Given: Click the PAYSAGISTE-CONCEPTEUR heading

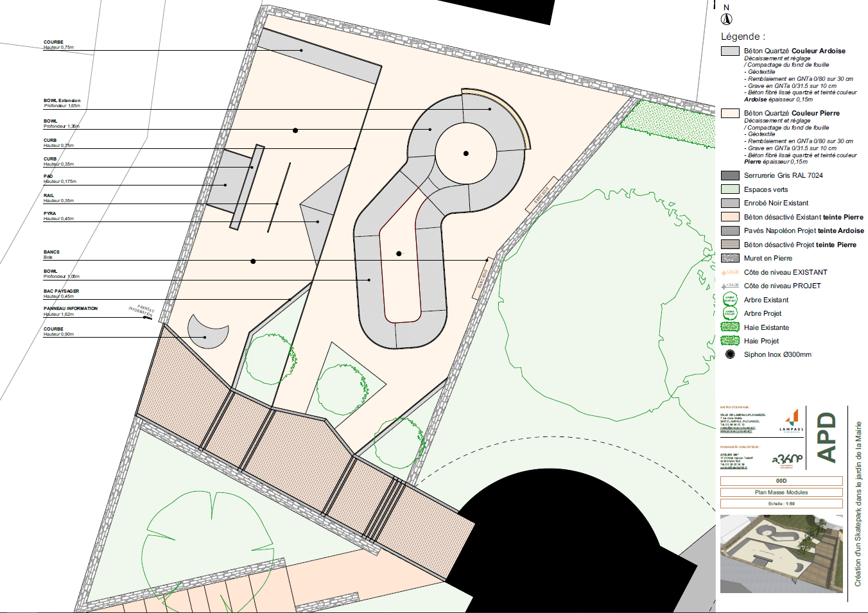Looking at the screenshot, I should click(x=740, y=447).
